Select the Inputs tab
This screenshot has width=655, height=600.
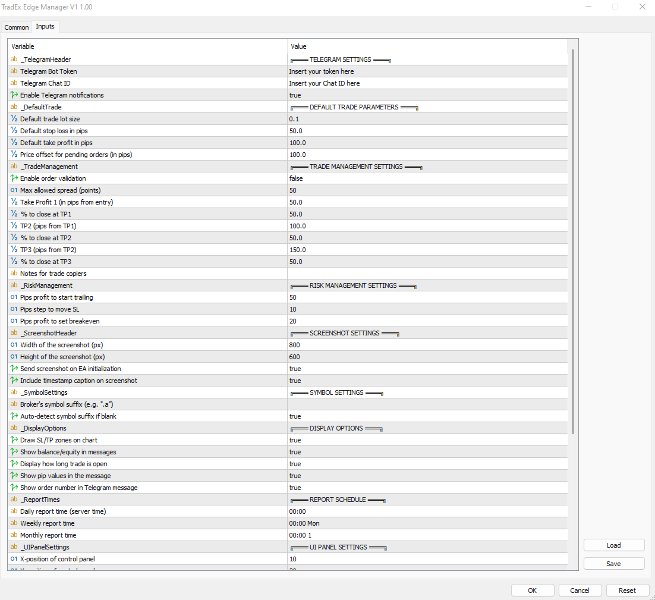pyautogui.click(x=45, y=26)
